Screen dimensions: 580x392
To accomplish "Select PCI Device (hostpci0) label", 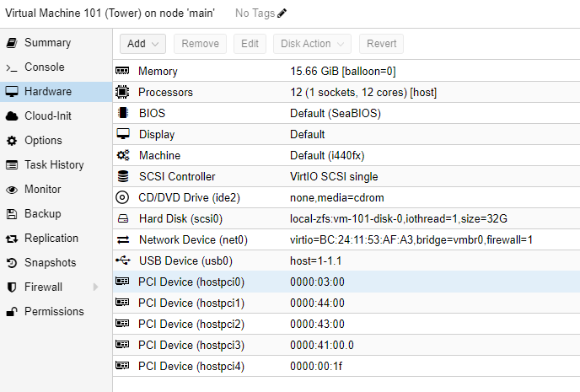I will (191, 282).
